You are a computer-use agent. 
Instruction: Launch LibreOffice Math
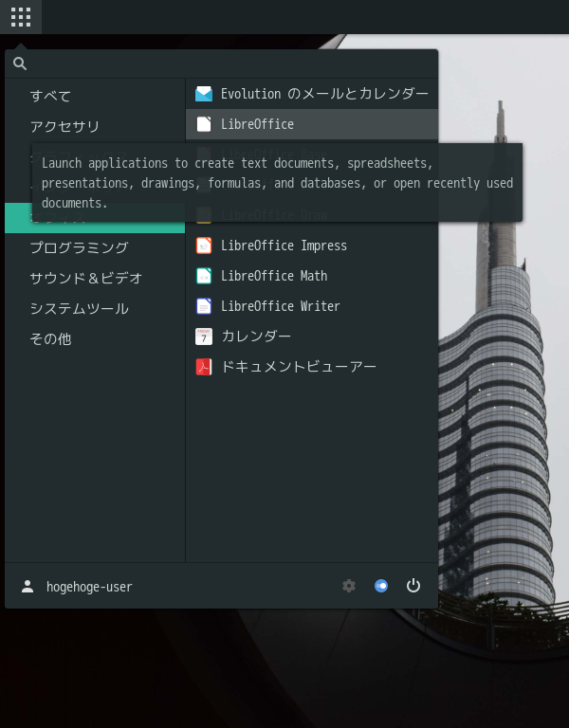pyautogui.click(x=312, y=276)
